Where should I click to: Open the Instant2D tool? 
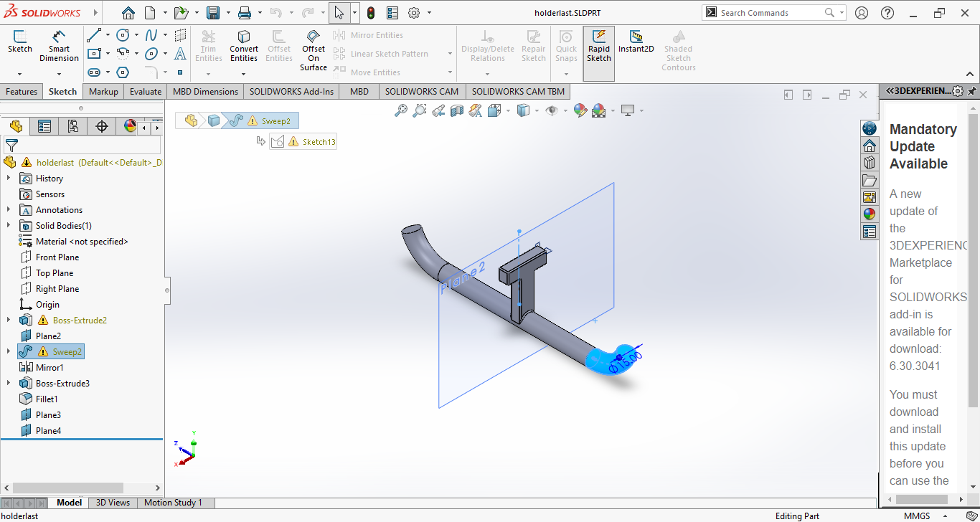pos(636,42)
